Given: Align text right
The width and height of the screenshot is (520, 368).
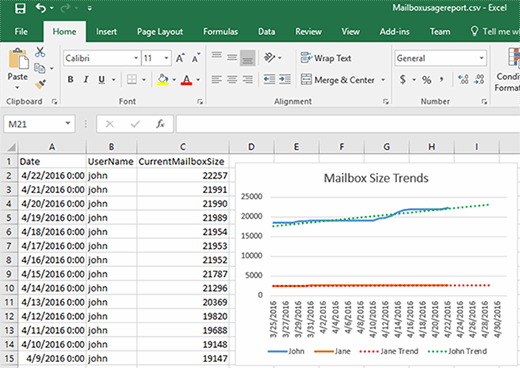Looking at the screenshot, I should (x=247, y=79).
